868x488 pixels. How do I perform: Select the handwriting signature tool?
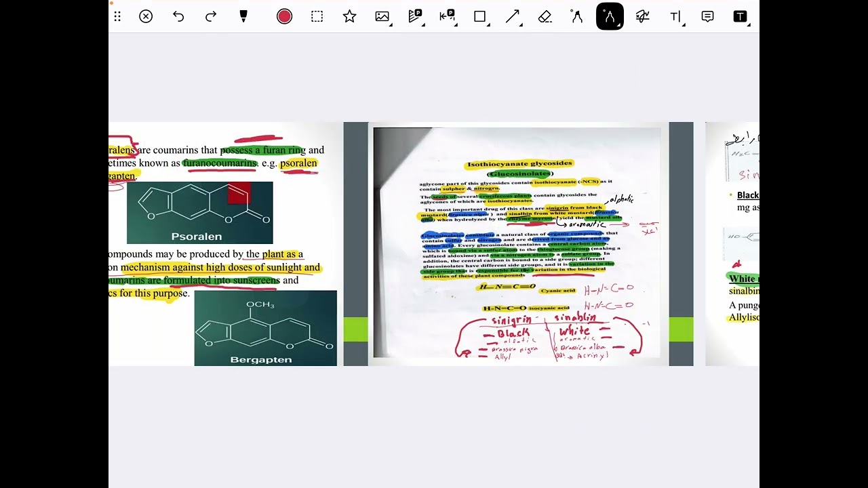tap(643, 16)
